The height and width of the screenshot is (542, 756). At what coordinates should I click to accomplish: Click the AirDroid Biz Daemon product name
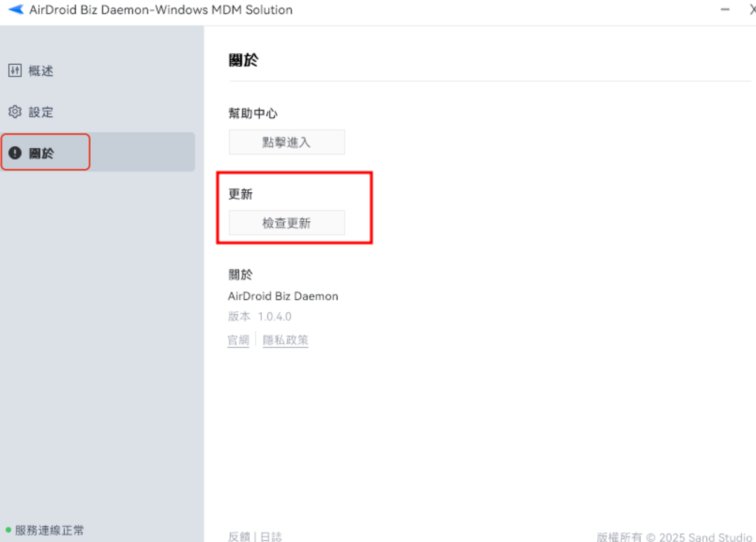[283, 296]
